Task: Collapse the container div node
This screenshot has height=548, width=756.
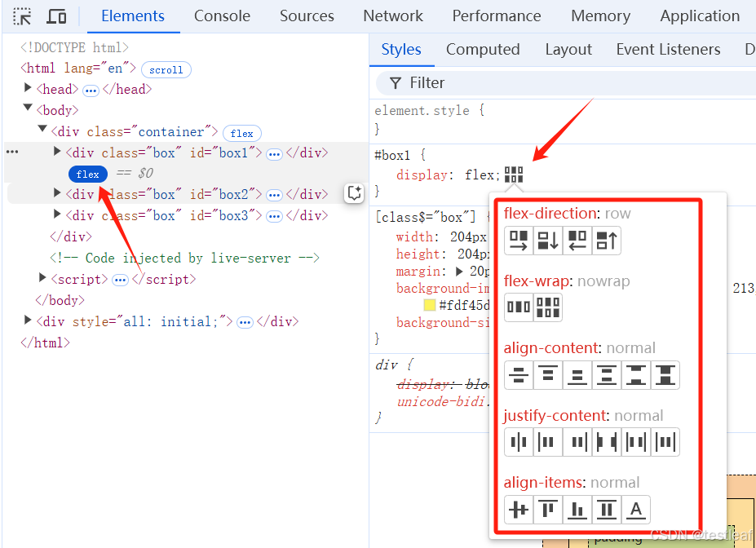Action: pyautogui.click(x=42, y=129)
